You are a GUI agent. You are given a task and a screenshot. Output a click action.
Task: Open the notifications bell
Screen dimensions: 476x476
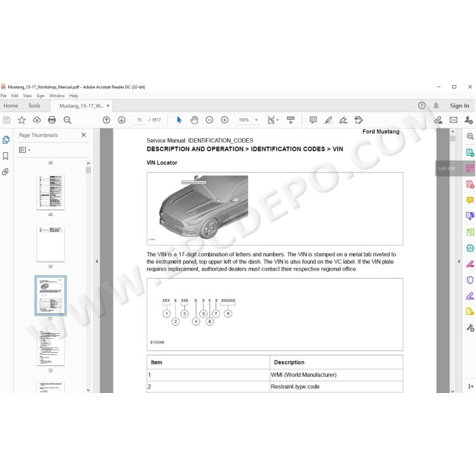coord(436,105)
